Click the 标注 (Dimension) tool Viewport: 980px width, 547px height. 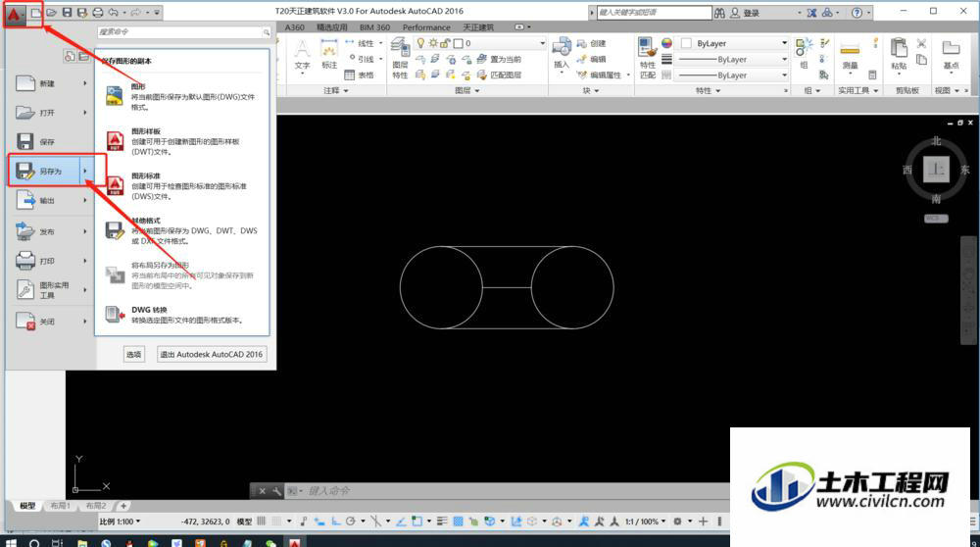[329, 55]
